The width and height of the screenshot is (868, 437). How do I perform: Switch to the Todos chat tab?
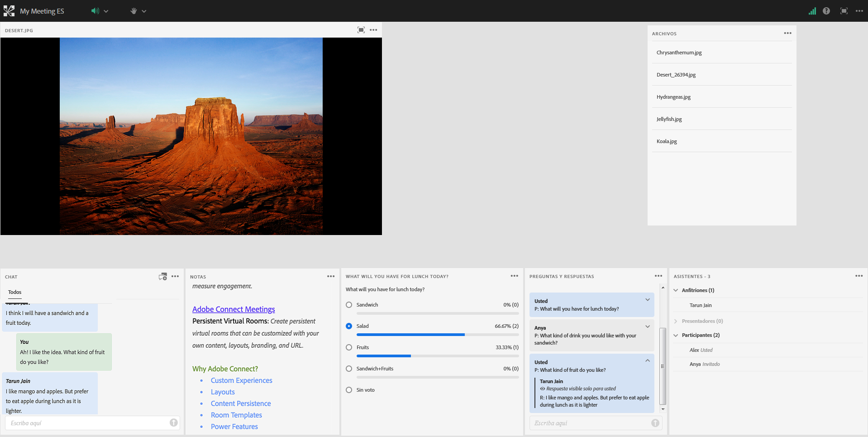point(15,292)
